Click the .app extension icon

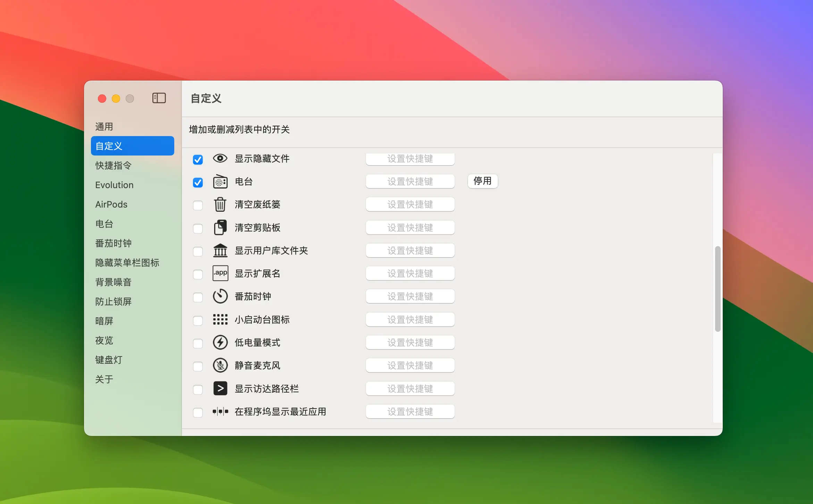pos(220,274)
